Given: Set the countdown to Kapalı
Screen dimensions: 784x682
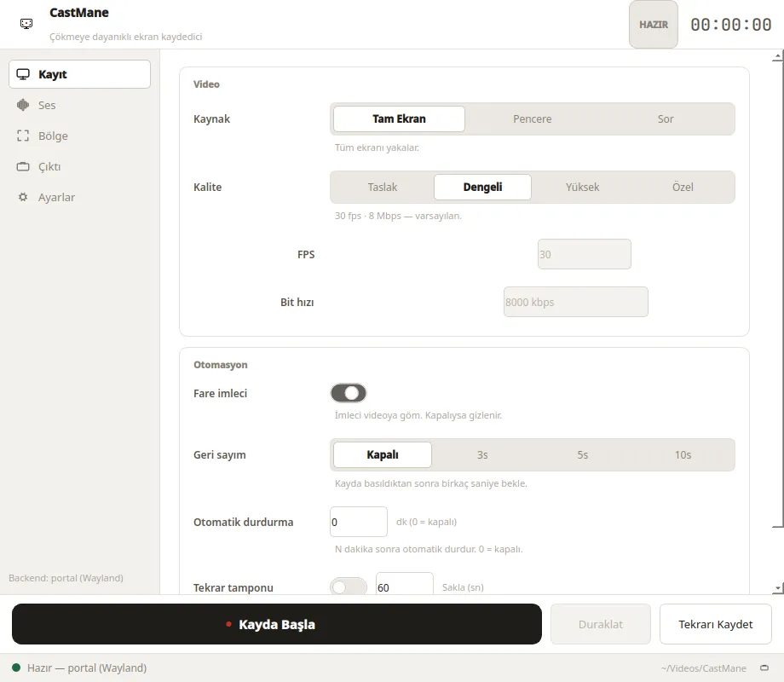Looking at the screenshot, I should coord(383,455).
